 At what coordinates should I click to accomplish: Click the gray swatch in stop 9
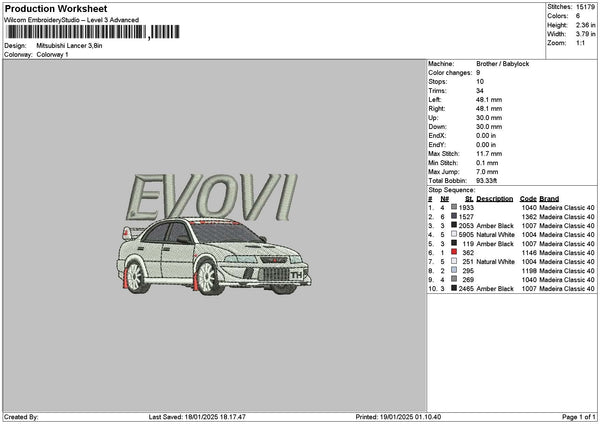454,279
